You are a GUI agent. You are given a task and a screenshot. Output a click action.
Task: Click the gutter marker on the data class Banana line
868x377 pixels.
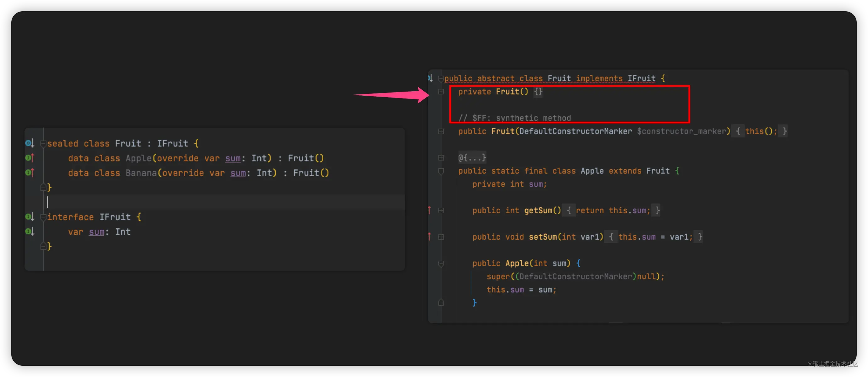pyautogui.click(x=30, y=172)
